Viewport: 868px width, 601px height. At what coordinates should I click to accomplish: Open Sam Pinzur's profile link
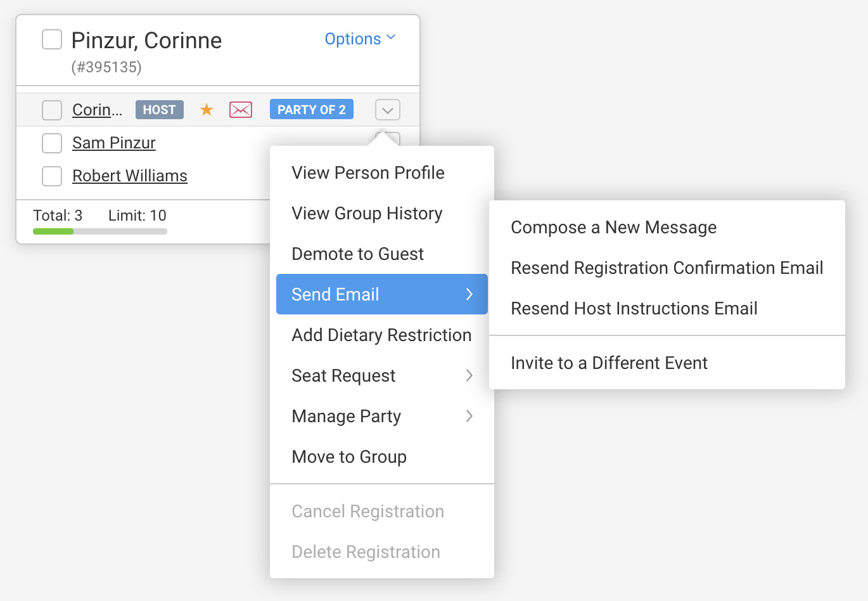pos(114,143)
